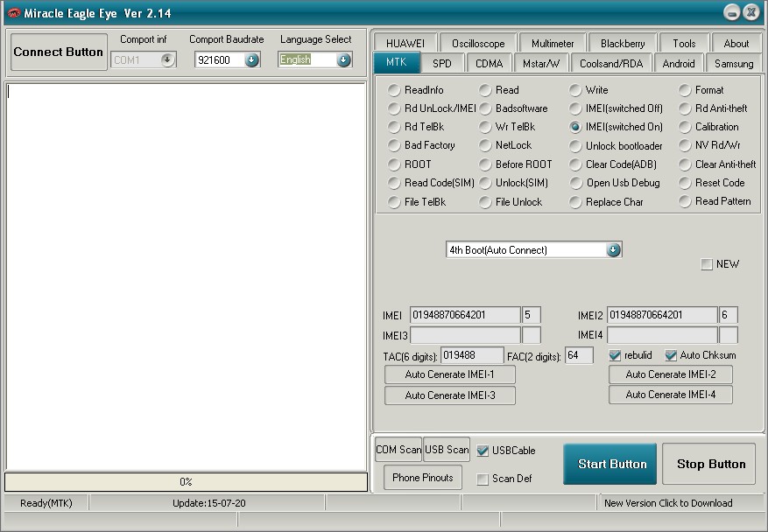Click the COM Scan button
The width and height of the screenshot is (768, 532).
pyautogui.click(x=398, y=449)
